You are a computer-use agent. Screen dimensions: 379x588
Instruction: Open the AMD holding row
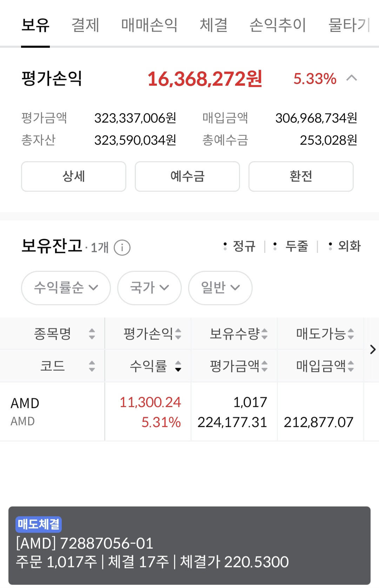coord(53,411)
